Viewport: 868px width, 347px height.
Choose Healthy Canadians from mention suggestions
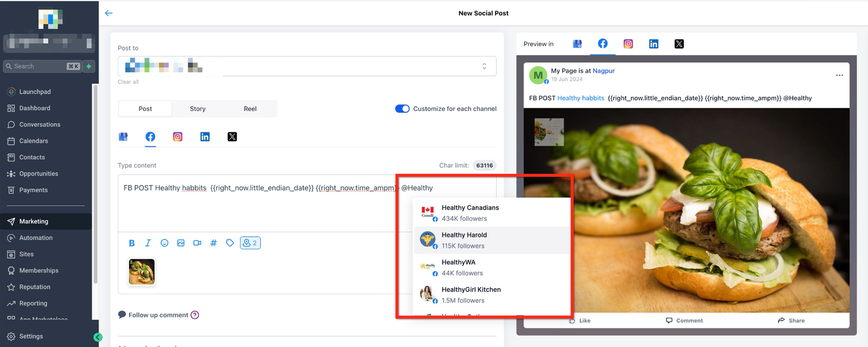pos(492,213)
